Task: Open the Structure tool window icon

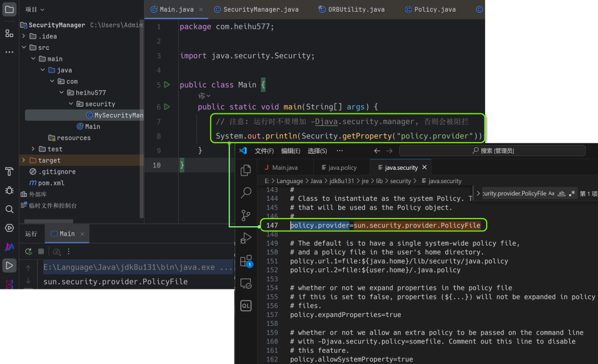Action: tap(9, 34)
